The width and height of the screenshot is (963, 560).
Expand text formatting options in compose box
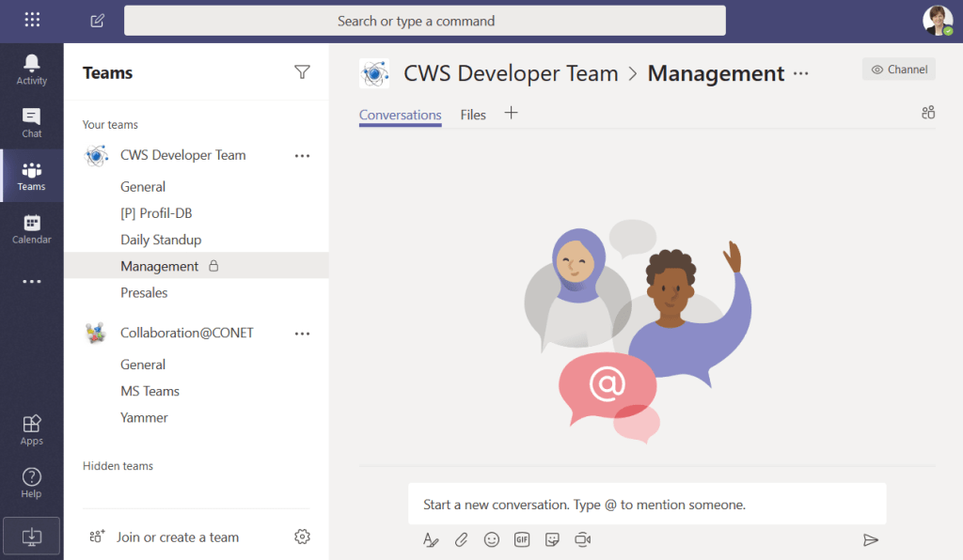tap(431, 539)
